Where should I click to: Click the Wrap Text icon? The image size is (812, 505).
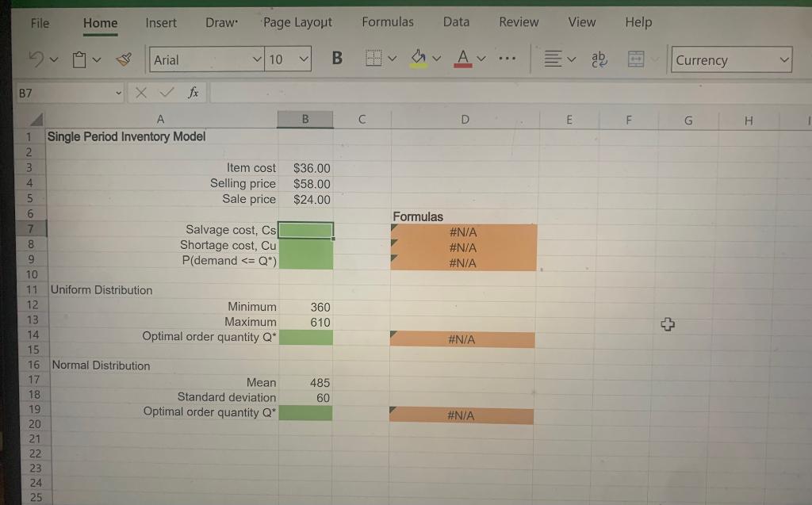point(599,59)
